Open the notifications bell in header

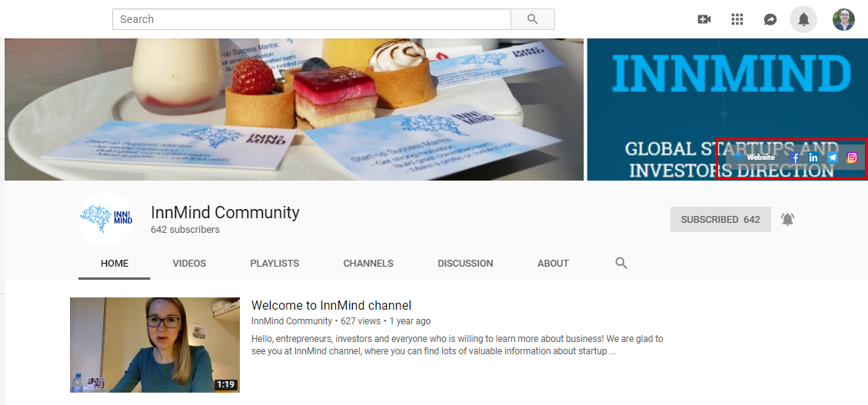pyautogui.click(x=803, y=19)
